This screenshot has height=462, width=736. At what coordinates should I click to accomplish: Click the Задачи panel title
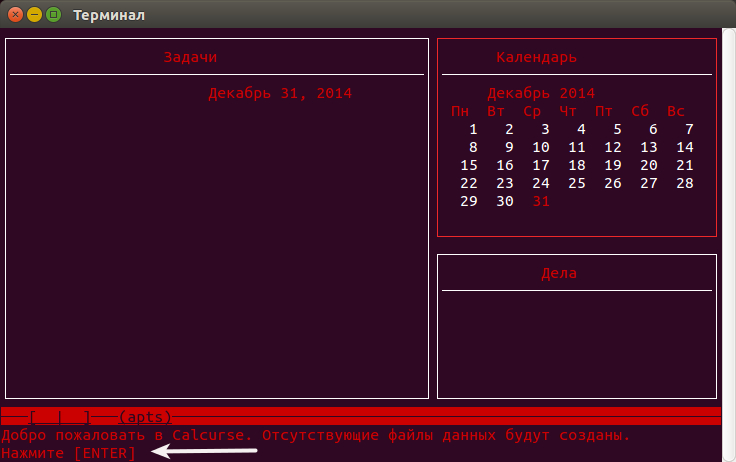tap(190, 57)
